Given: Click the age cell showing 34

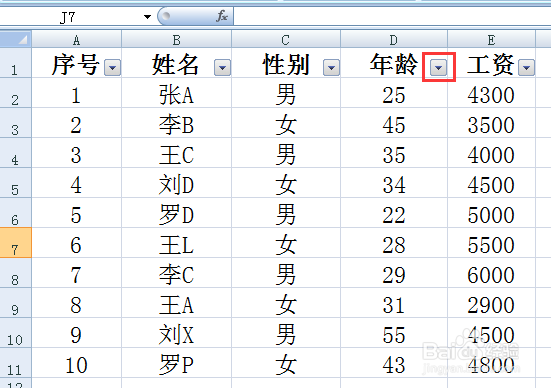Looking at the screenshot, I should pyautogui.click(x=394, y=183).
